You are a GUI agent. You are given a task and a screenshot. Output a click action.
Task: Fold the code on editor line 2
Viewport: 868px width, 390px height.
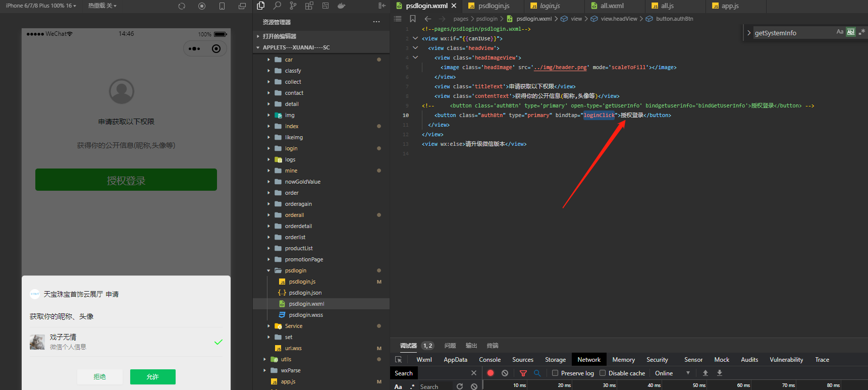tap(415, 38)
